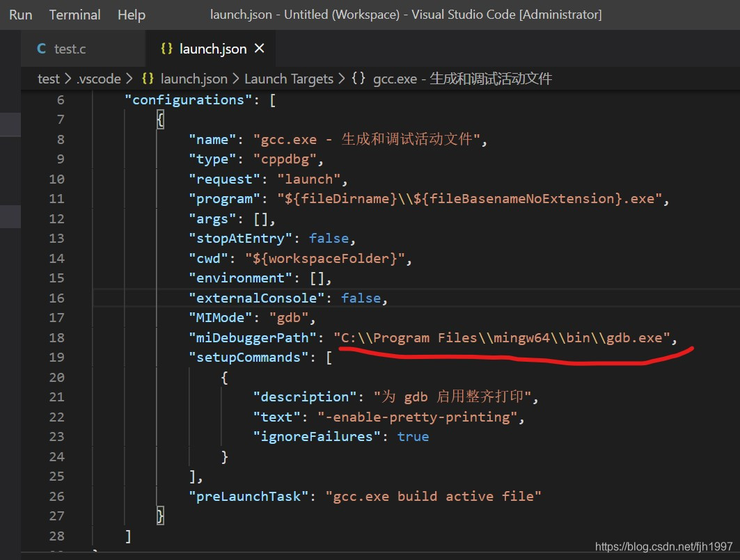Image resolution: width=740 pixels, height=560 pixels.
Task: Click the "为 gdb 启用整齐打印" description value
Action: [x=452, y=397]
